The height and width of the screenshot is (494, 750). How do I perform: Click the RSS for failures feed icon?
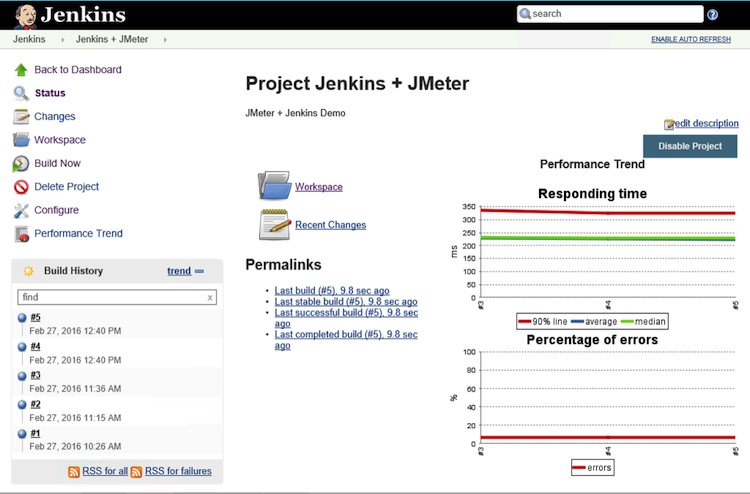tap(136, 472)
